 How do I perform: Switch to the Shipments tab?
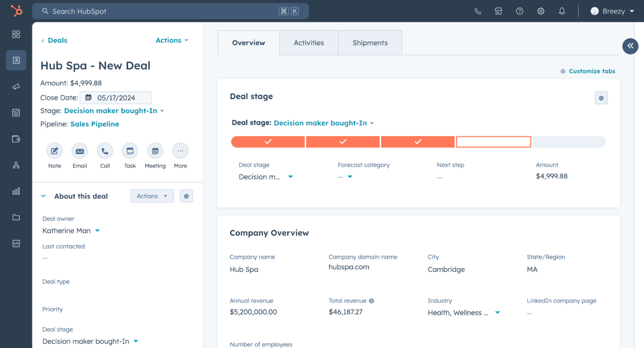370,43
